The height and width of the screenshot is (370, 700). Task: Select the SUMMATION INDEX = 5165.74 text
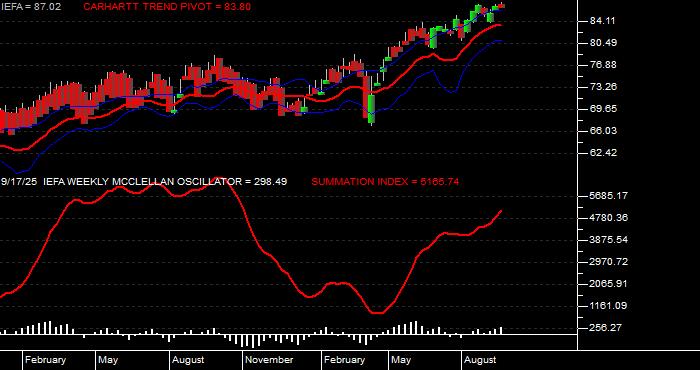(x=385, y=182)
